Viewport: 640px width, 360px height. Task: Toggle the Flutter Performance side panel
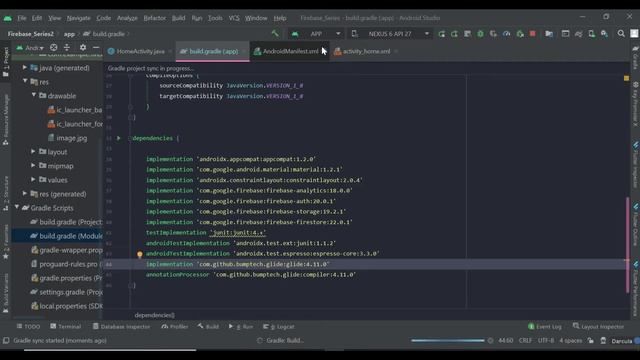tap(636, 289)
